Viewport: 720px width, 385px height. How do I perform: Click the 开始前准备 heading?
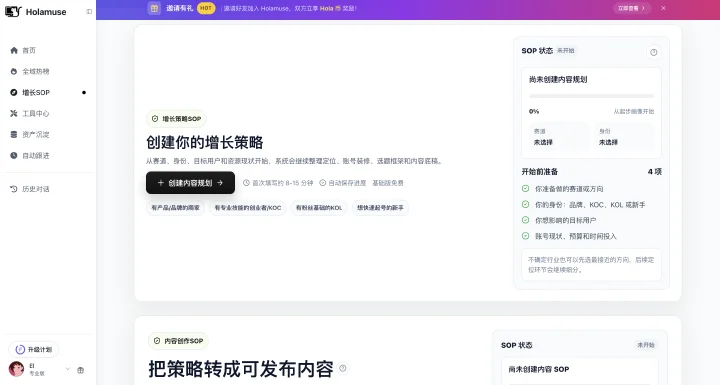[540, 172]
